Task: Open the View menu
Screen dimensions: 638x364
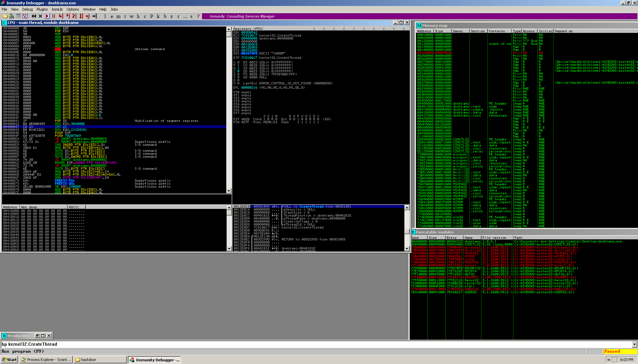Action: tap(15, 9)
